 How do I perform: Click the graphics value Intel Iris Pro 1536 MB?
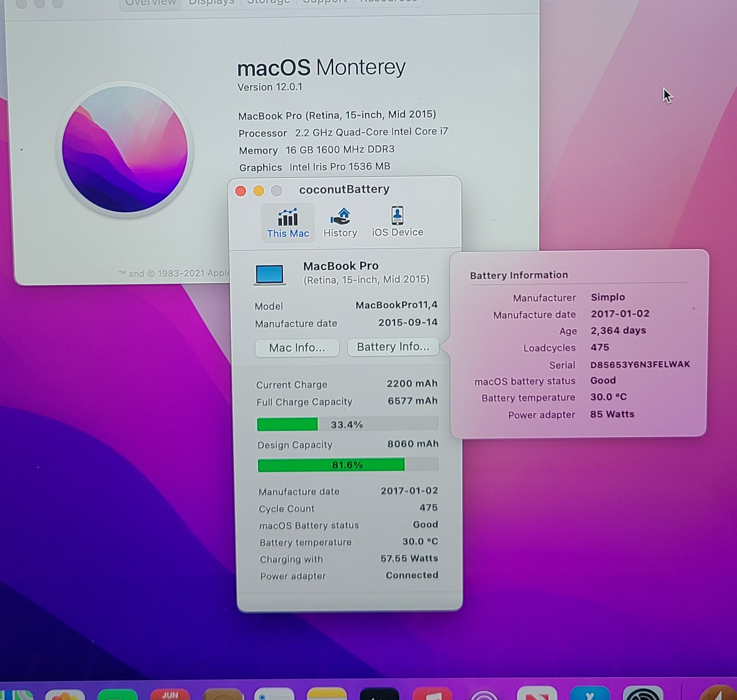340,167
